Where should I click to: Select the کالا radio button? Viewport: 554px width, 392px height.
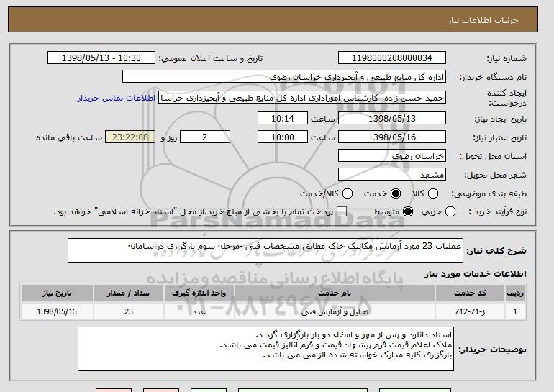(433, 193)
